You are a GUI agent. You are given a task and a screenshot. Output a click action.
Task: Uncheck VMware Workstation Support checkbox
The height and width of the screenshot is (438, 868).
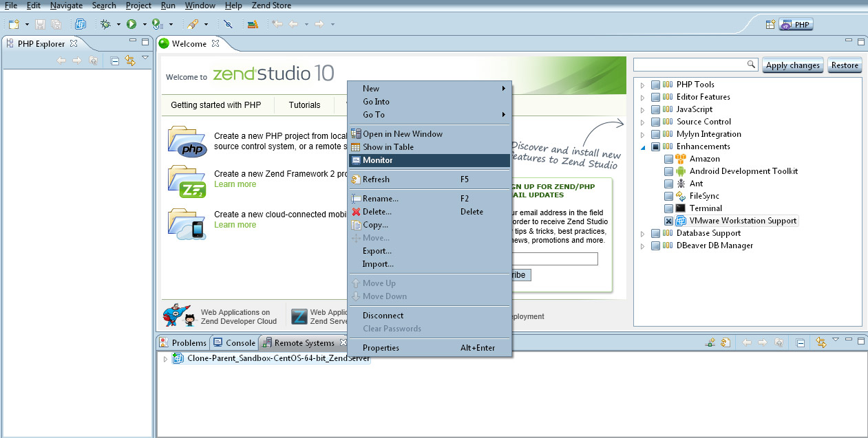click(668, 221)
